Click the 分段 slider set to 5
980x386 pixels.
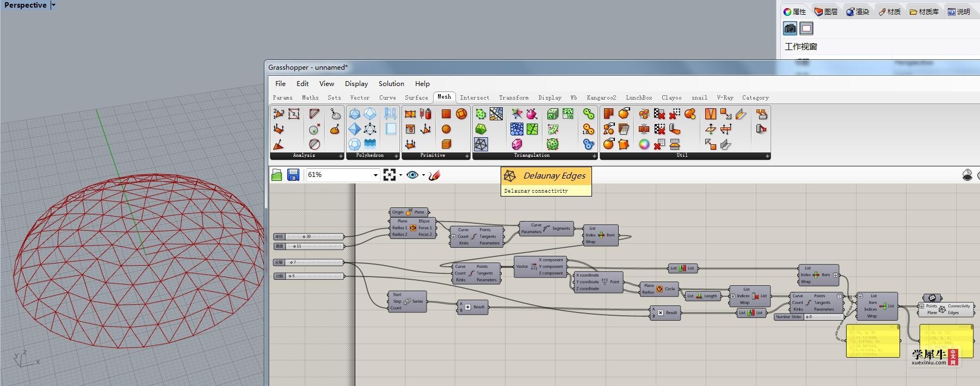tap(309, 276)
